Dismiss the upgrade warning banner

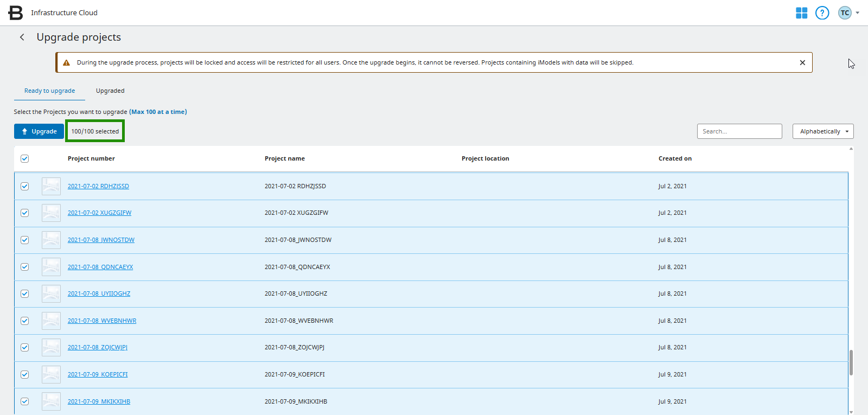(x=802, y=62)
